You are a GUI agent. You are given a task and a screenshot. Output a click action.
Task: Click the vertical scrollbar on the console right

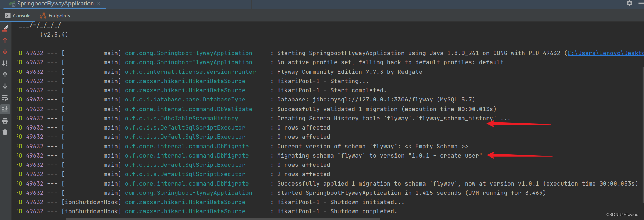coord(642,135)
